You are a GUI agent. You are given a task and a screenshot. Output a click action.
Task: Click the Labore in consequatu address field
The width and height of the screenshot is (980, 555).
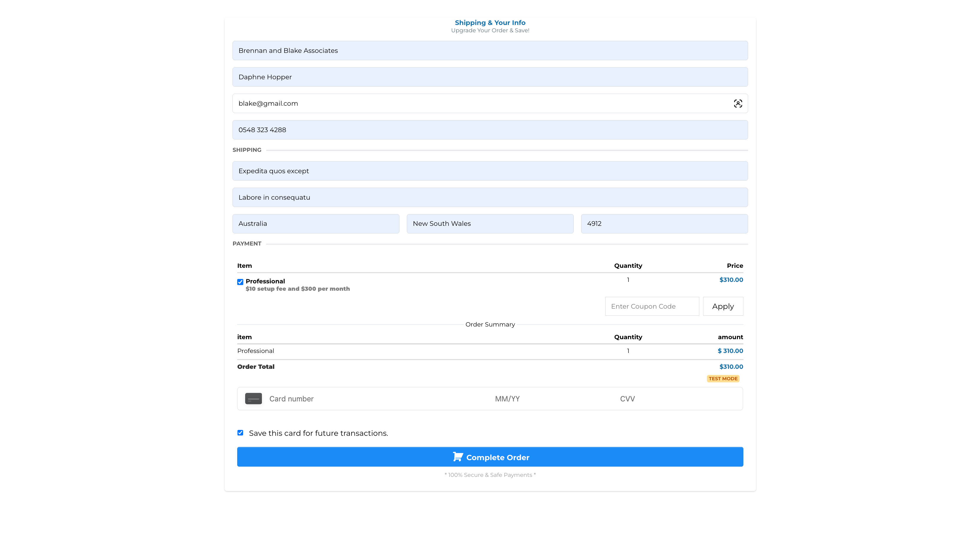[x=490, y=197]
